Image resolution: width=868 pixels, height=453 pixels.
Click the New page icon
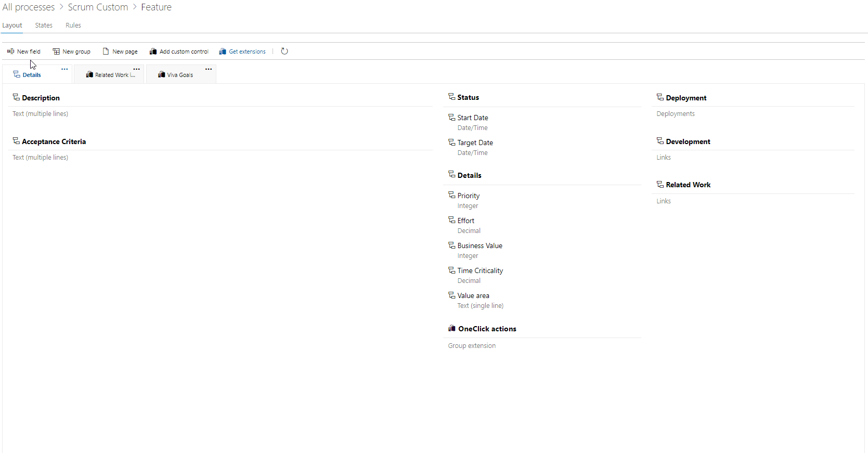tap(106, 51)
